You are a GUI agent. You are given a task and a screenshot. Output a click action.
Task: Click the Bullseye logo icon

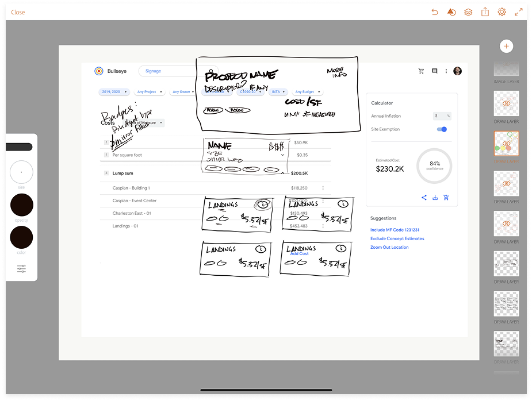click(x=99, y=71)
